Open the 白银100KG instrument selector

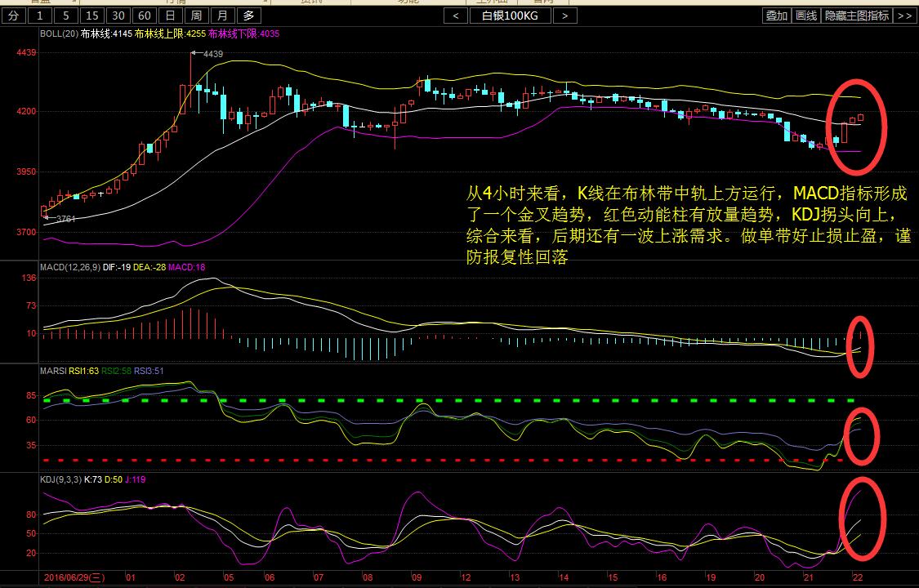tap(510, 16)
